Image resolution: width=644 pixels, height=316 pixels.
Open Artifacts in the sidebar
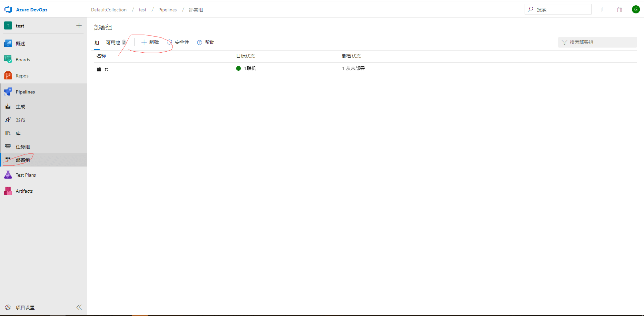(24, 191)
